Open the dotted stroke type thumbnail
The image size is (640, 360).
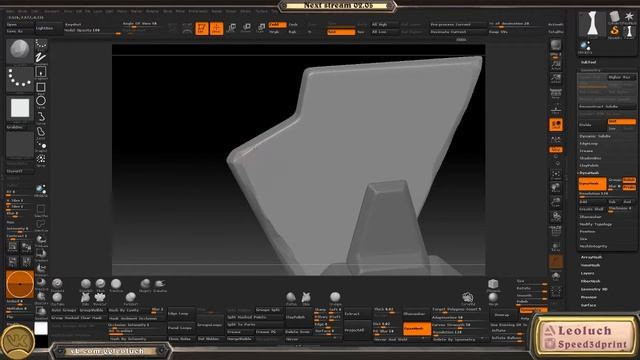click(x=19, y=78)
